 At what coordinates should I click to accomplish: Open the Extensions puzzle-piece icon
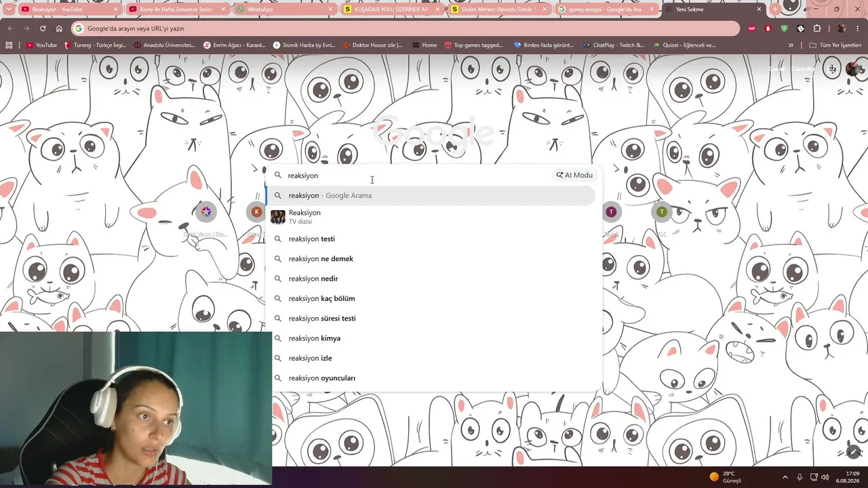pos(817,28)
